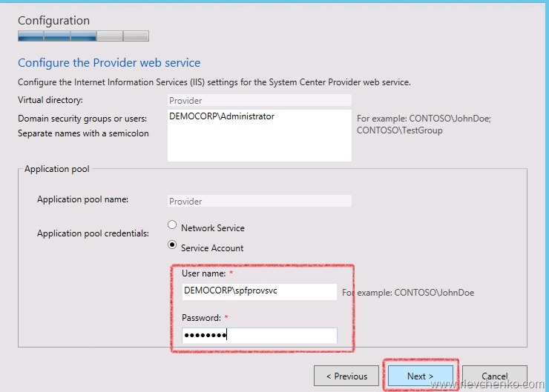The image size is (549, 392).
Task: Click the 'Domain security groups or users:' label
Action: (82, 119)
